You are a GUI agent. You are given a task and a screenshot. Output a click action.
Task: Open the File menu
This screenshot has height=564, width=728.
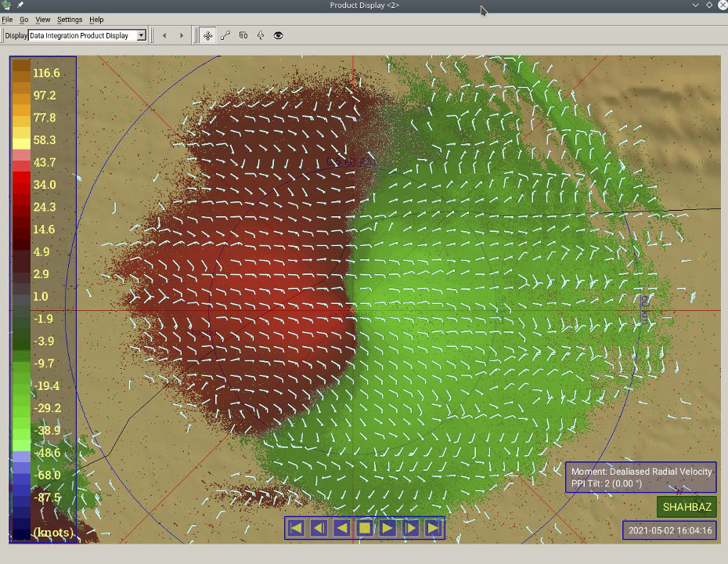[x=7, y=19]
